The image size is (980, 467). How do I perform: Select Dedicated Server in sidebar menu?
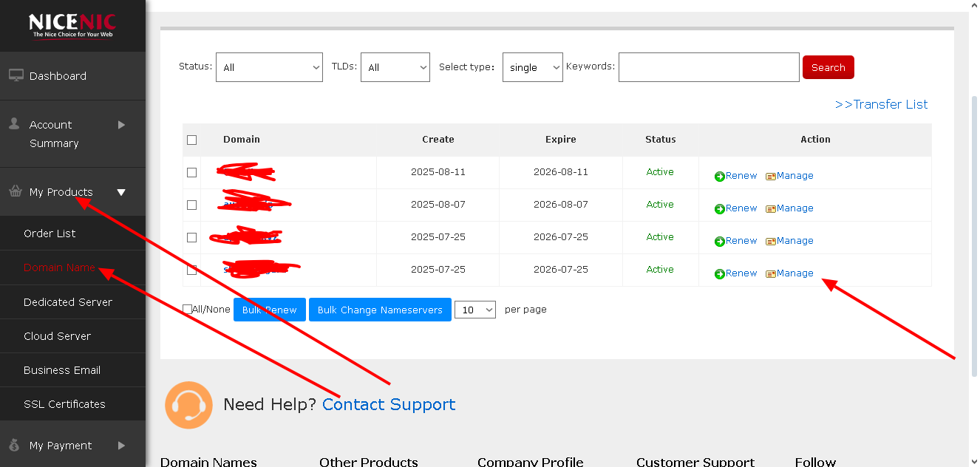(x=68, y=302)
